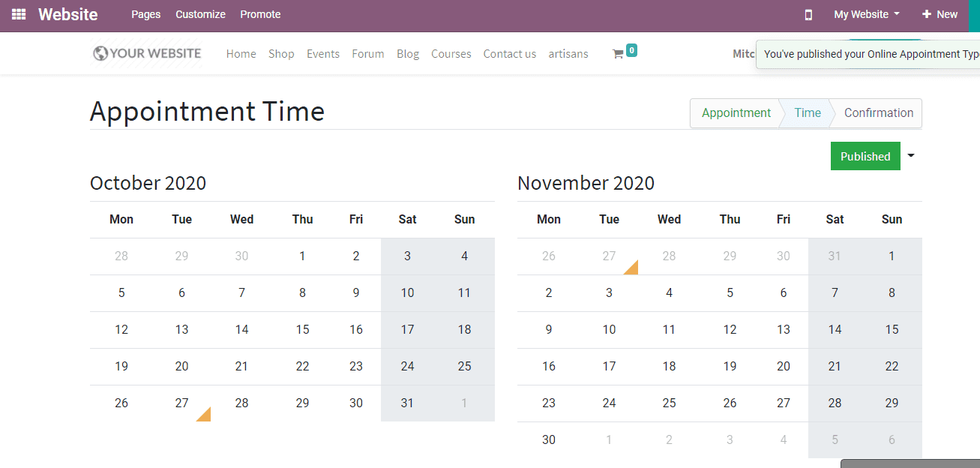
Task: Select November 30 in the calendar
Action: 549,439
